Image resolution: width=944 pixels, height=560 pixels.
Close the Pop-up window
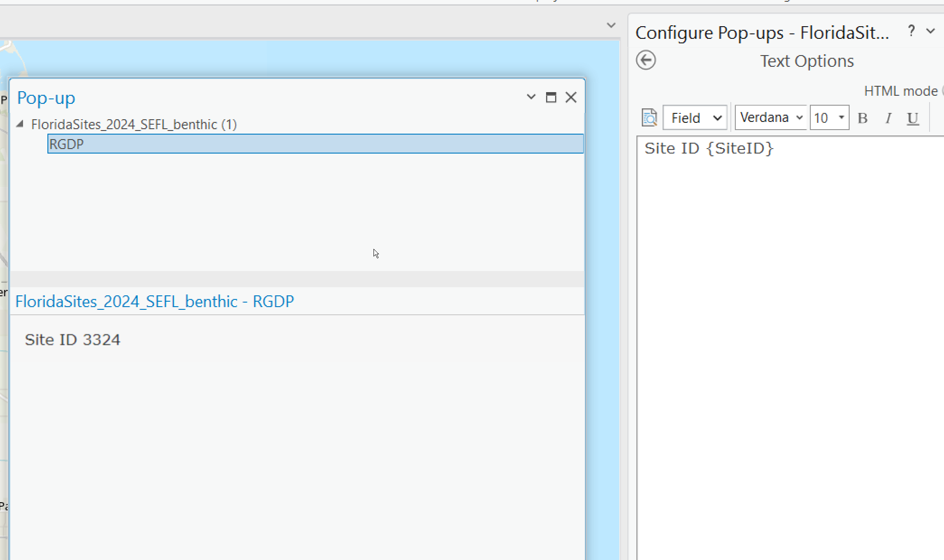coord(571,97)
